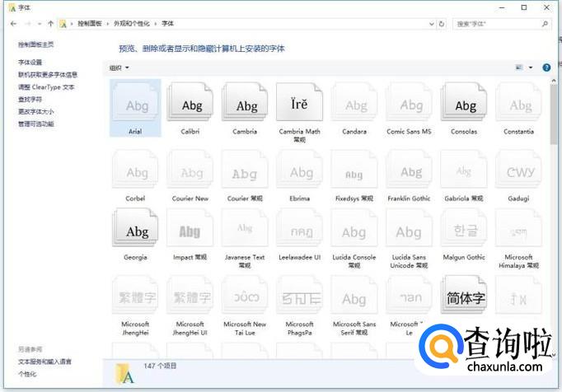The image size is (562, 392).
Task: Select the Lucida Console font
Action: (x=354, y=228)
